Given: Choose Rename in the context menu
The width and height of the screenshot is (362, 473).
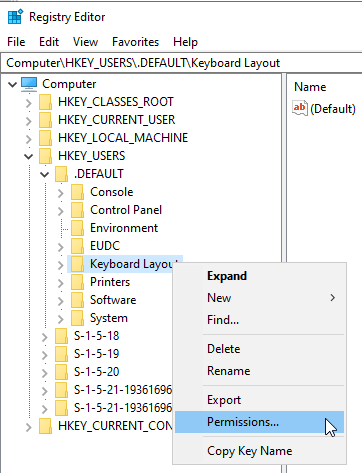Looking at the screenshot, I should pos(260,371).
